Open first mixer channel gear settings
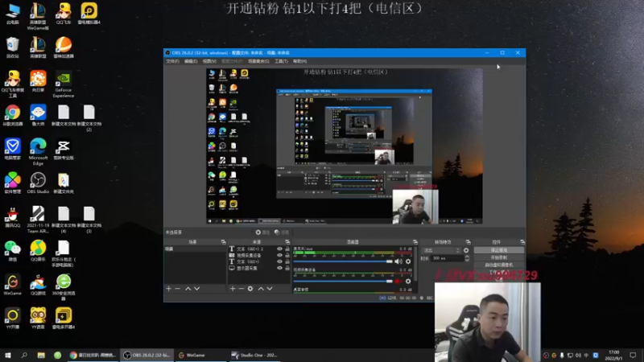Image resolution: width=644 pixels, height=362 pixels. coord(408,261)
